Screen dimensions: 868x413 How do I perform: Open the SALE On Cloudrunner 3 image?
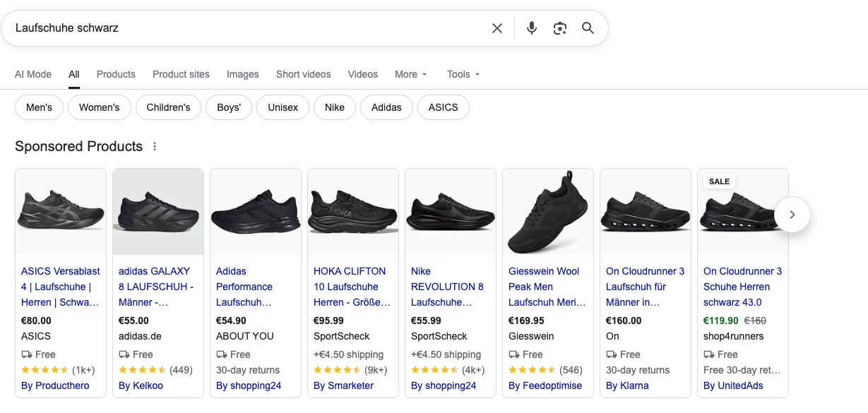click(x=743, y=212)
